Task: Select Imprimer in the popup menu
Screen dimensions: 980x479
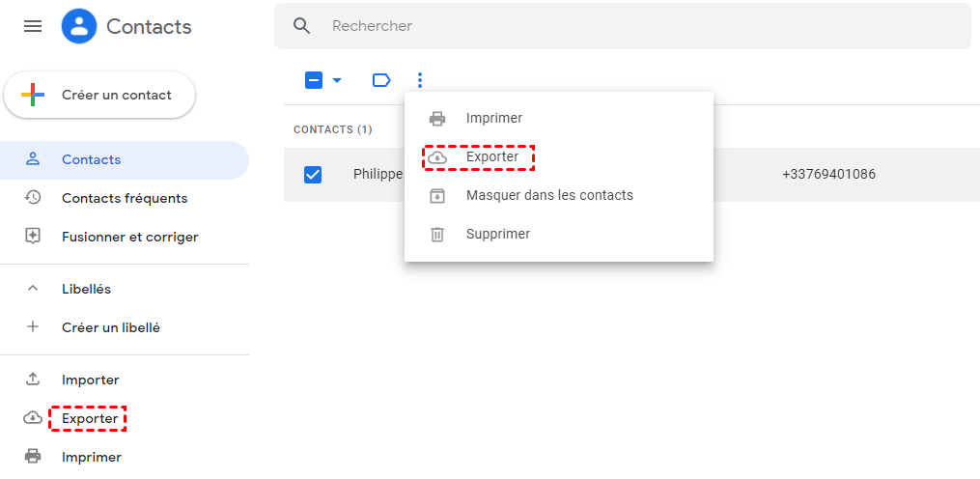Action: point(493,118)
